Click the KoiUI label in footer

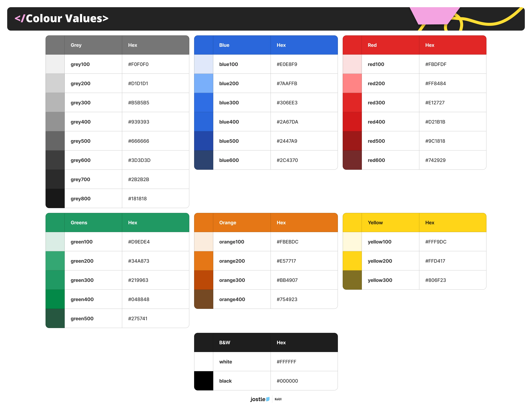pyautogui.click(x=278, y=399)
